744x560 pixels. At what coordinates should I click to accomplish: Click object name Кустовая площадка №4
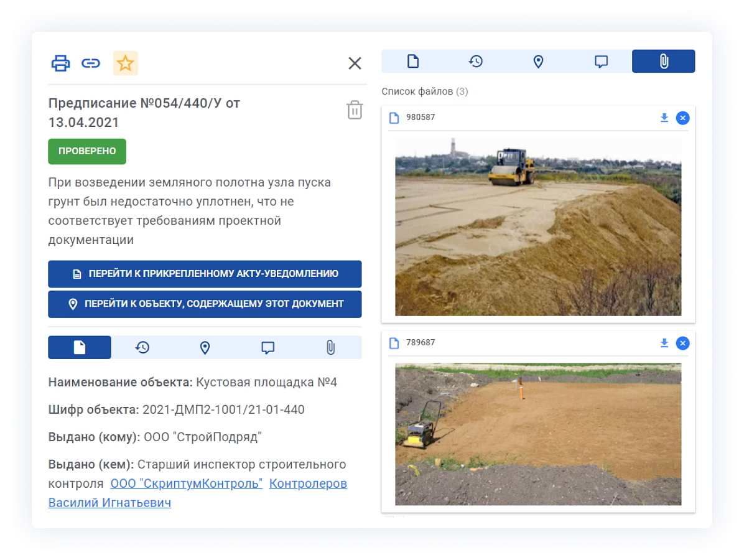coord(266,382)
